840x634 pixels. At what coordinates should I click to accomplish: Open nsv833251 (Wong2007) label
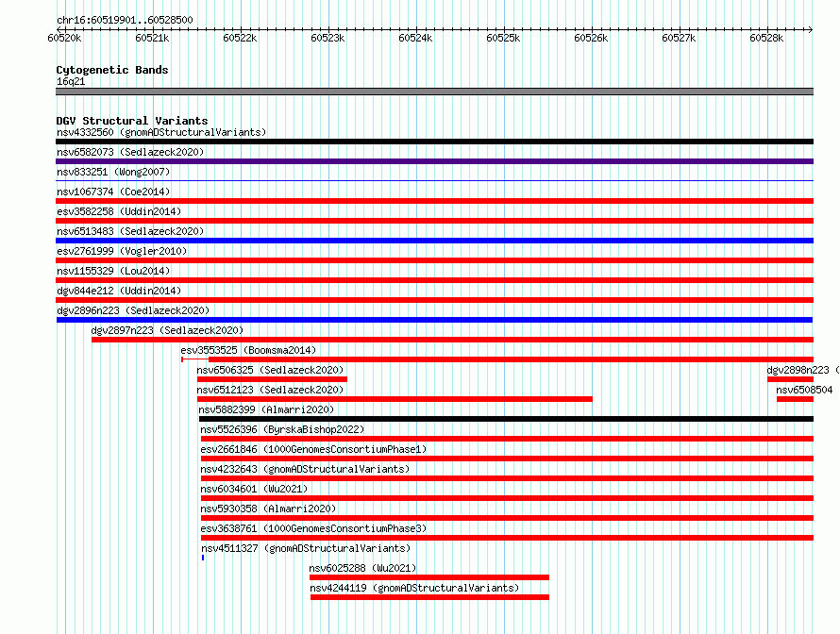(x=113, y=172)
